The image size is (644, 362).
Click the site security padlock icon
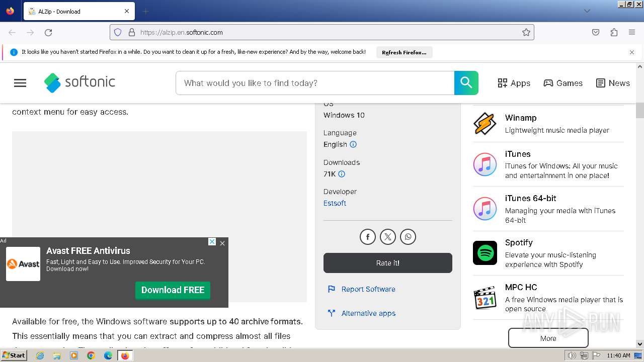pyautogui.click(x=132, y=32)
